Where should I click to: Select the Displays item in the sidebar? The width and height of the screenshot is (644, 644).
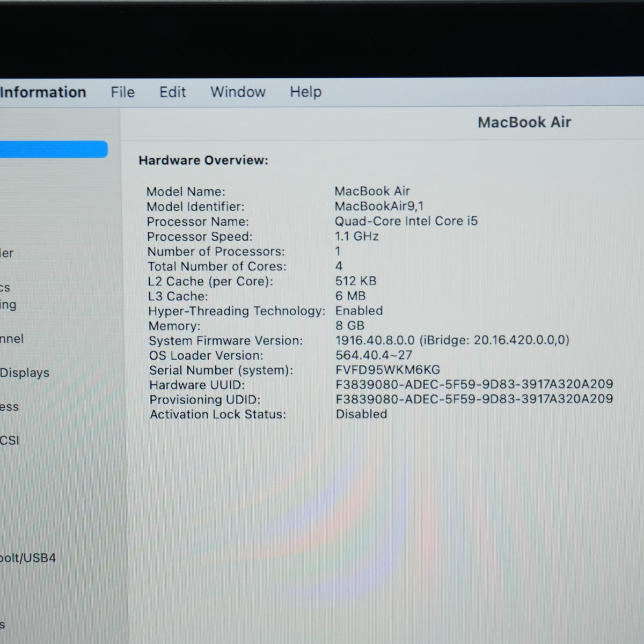(25, 372)
